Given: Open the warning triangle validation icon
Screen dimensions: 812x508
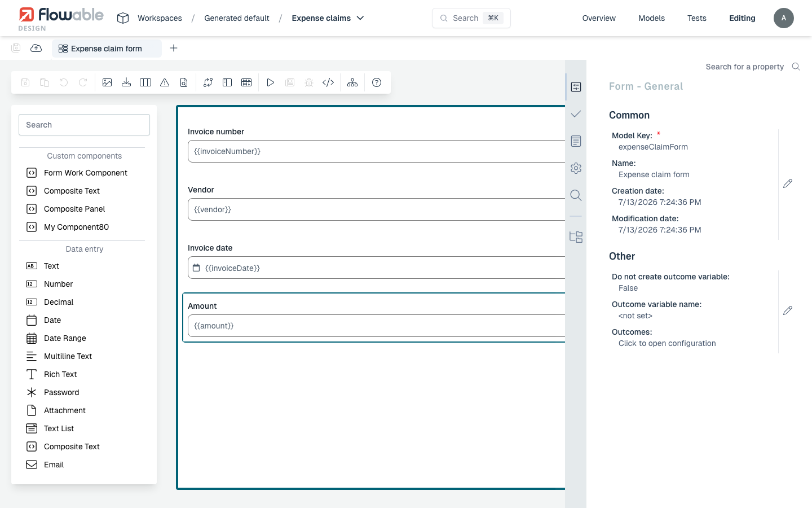Looking at the screenshot, I should [165, 82].
